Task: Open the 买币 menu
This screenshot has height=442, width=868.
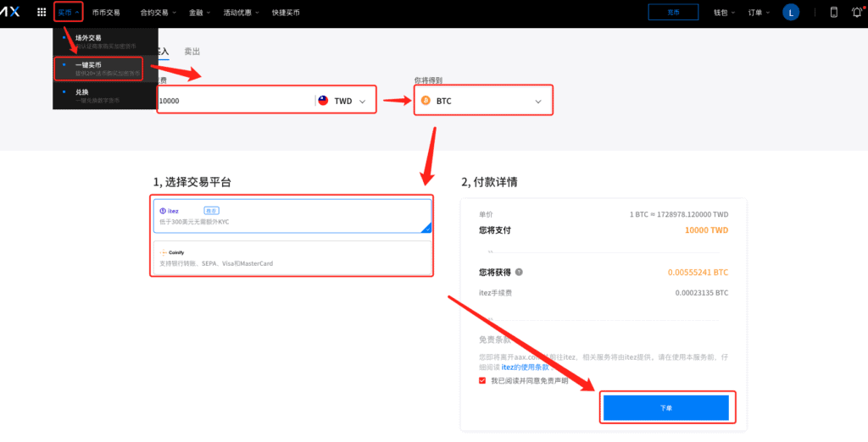Action: pyautogui.click(x=68, y=12)
